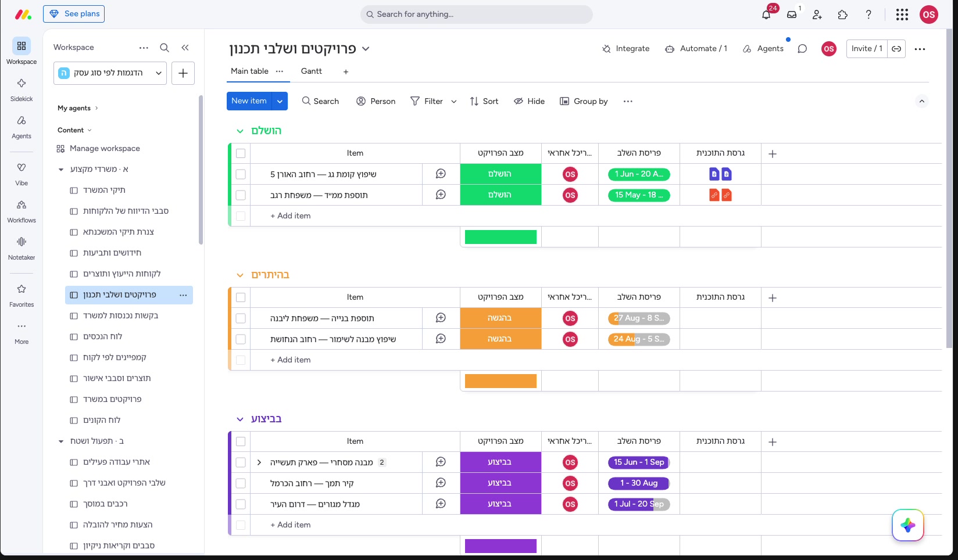This screenshot has width=958, height=560.
Task: Select all items in הושלם group
Action: point(241,153)
